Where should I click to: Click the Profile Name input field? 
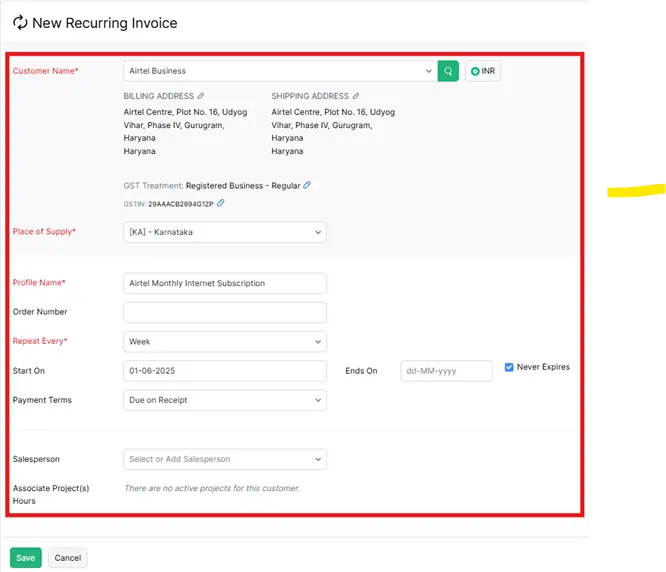coord(225,283)
